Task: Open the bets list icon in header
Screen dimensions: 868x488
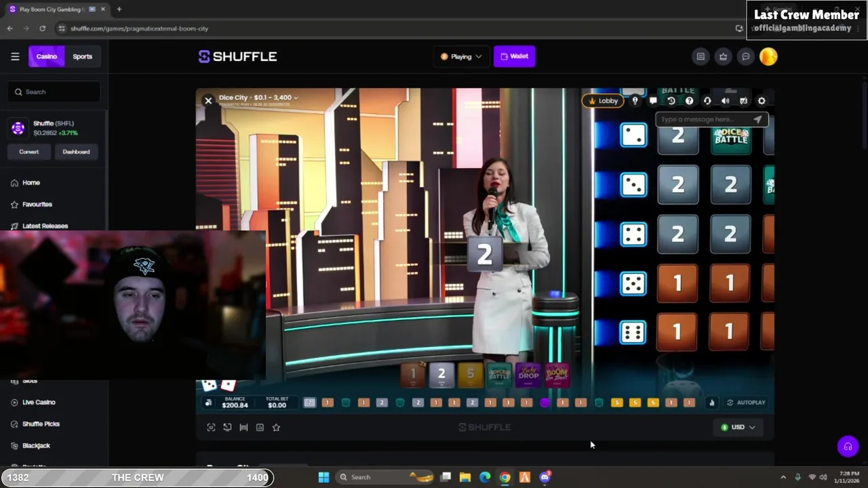Action: point(701,56)
